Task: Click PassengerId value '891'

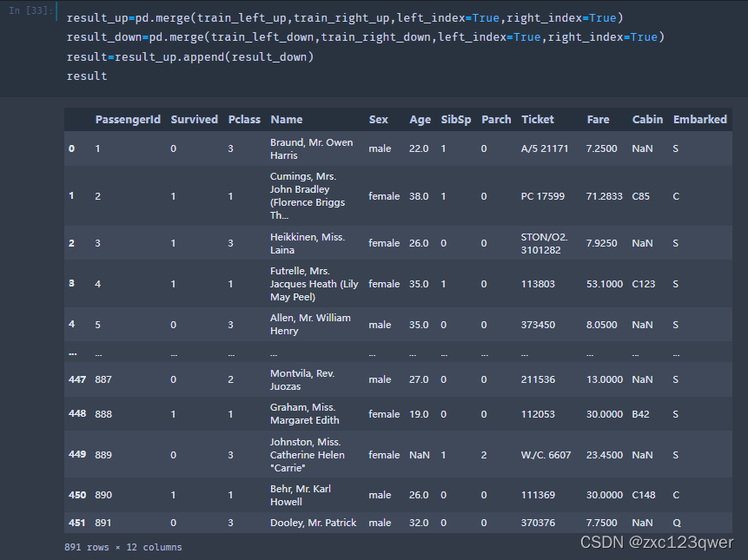Action: [x=103, y=523]
